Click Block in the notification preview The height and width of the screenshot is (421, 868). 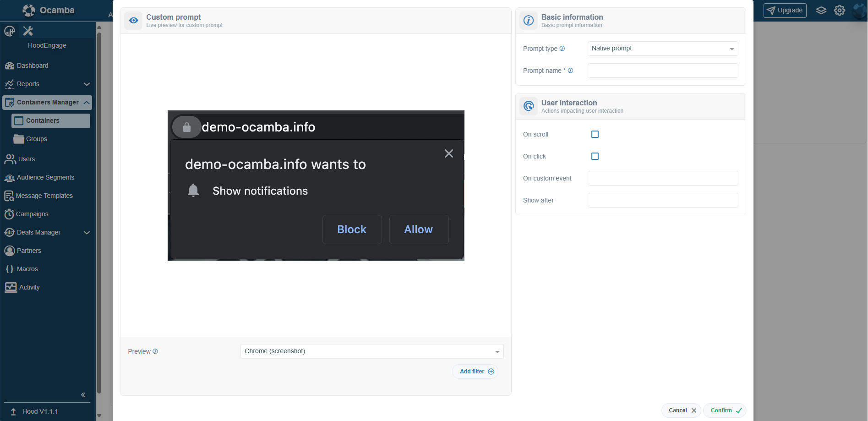pyautogui.click(x=352, y=230)
